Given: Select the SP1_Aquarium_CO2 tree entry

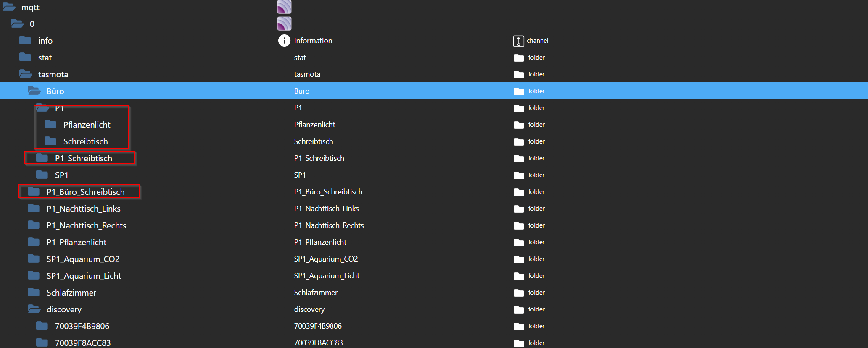Looking at the screenshot, I should (x=83, y=259).
